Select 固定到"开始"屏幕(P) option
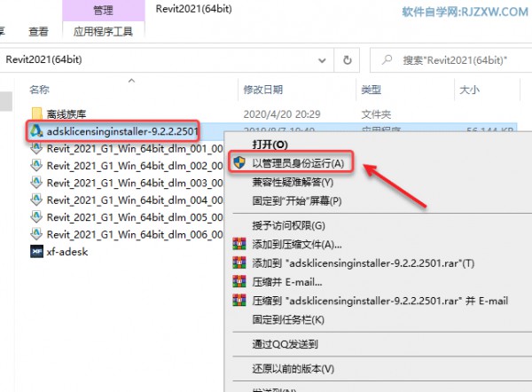 pyautogui.click(x=297, y=201)
